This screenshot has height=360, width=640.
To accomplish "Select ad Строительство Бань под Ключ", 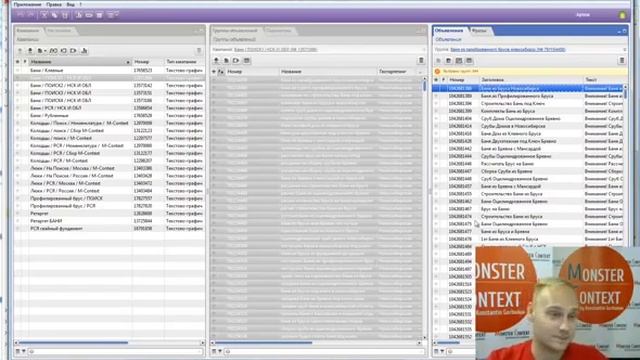I will tap(529, 103).
